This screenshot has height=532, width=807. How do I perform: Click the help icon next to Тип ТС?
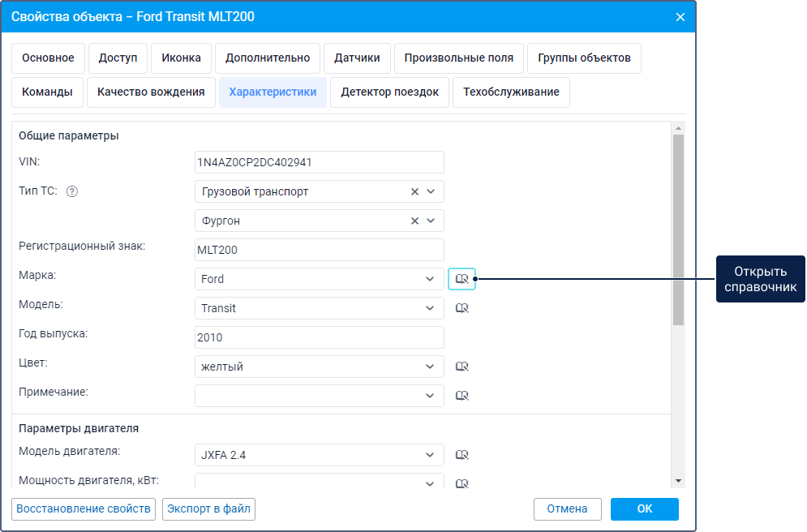click(x=72, y=191)
